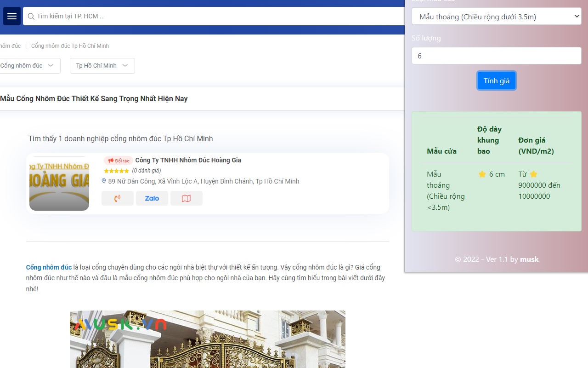Image resolution: width=588 pixels, height=368 pixels.
Task: Expand the 'Tp Hồ Chí Minh' location dropdown
Action: point(102,66)
